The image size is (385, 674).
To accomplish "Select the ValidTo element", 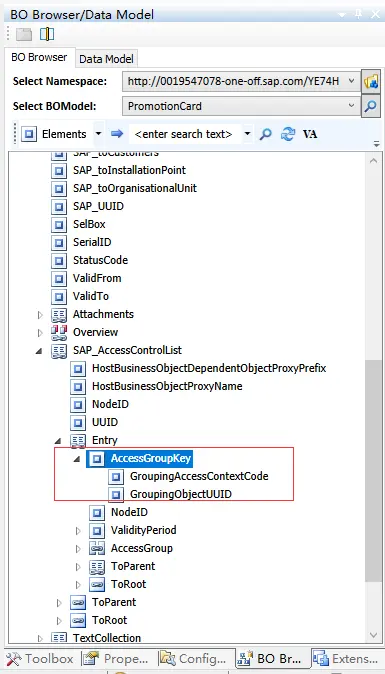I will [x=91, y=297].
